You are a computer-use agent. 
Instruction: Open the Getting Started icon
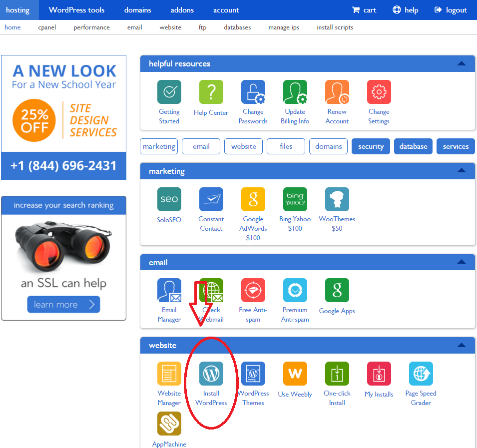(x=169, y=92)
